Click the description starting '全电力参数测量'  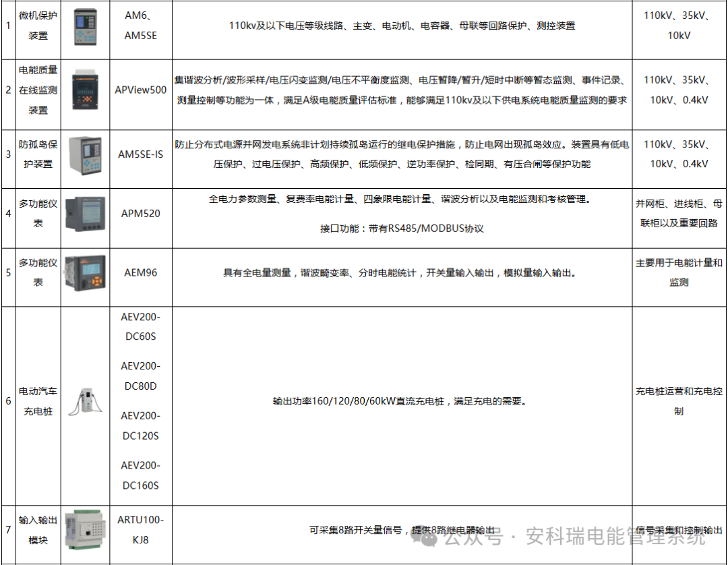(402, 199)
